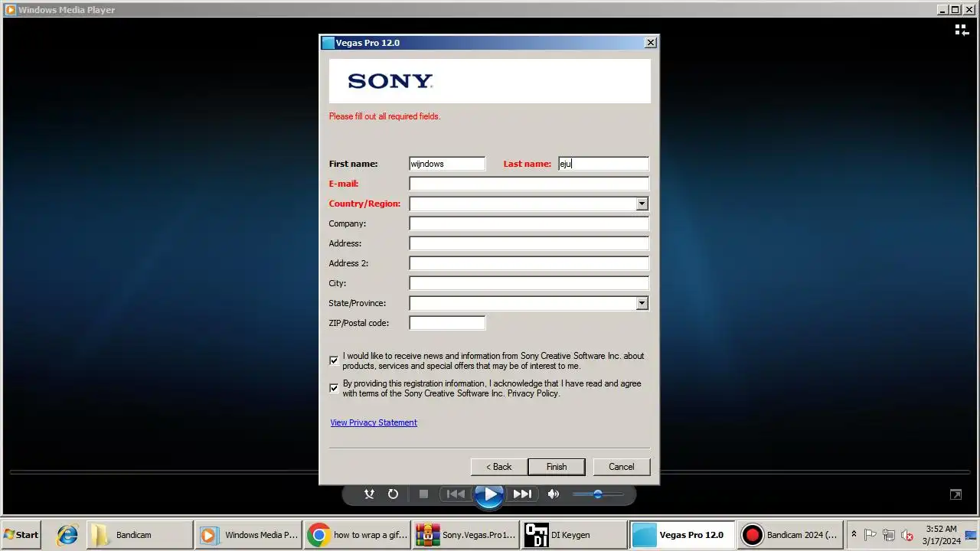Toggle repeat in Windows Media Player

(393, 494)
